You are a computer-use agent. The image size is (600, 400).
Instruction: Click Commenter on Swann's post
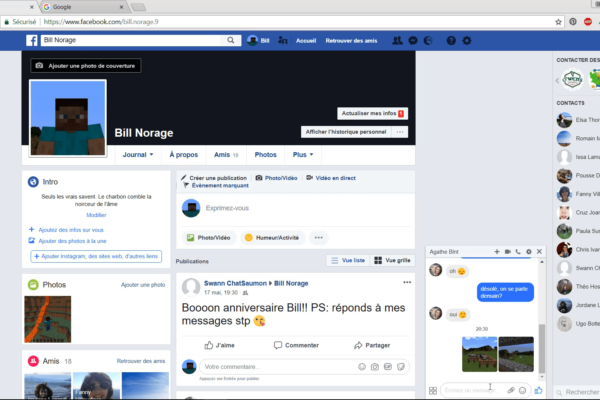pyautogui.click(x=296, y=345)
